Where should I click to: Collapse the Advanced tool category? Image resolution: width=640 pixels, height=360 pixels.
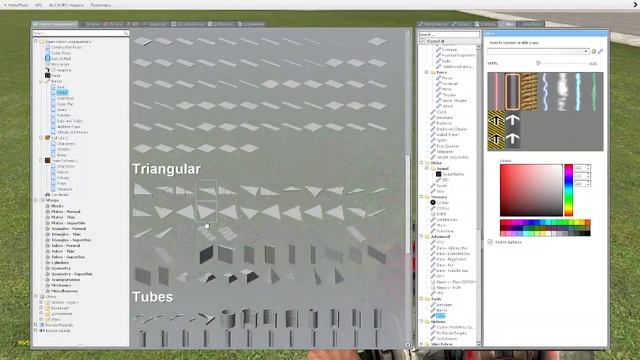click(421, 236)
